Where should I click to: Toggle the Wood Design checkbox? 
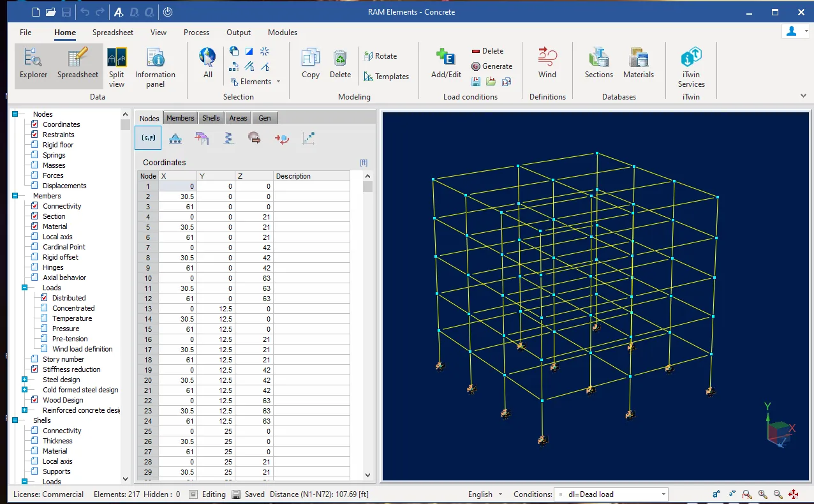(35, 400)
